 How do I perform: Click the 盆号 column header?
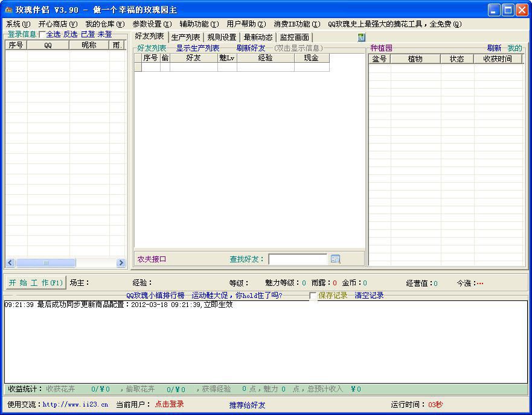click(x=379, y=59)
